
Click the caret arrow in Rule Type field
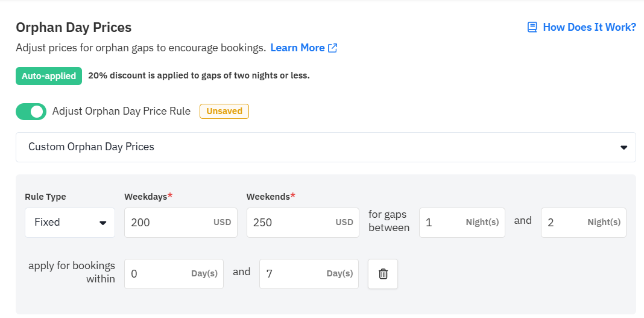pyautogui.click(x=103, y=223)
